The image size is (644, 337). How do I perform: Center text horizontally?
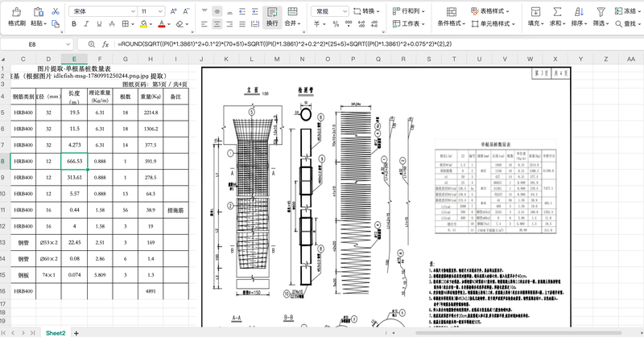click(217, 24)
